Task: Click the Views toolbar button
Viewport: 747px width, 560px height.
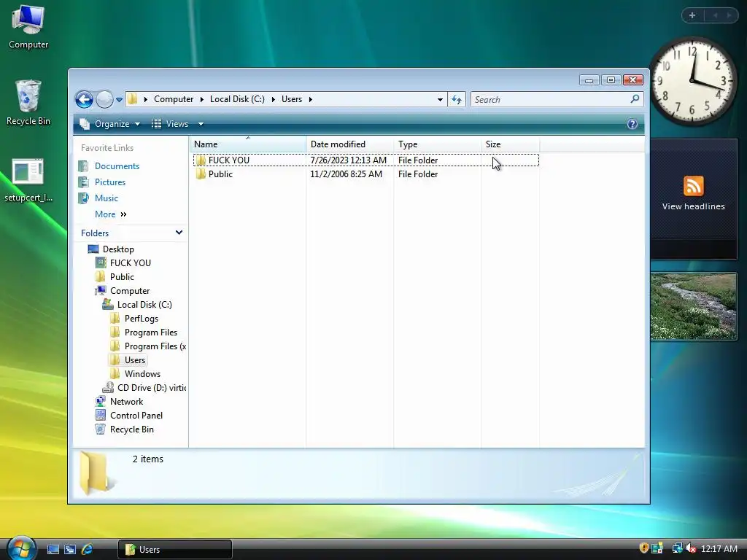Action: [171, 124]
